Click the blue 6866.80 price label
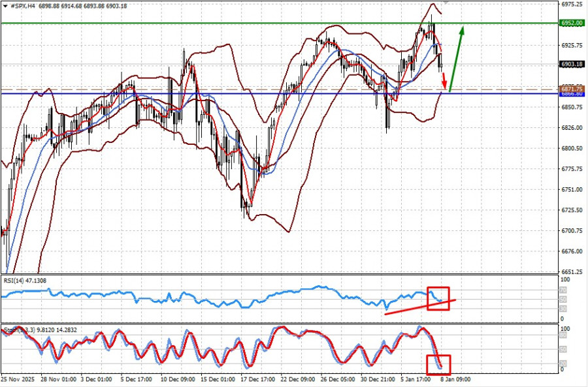The image size is (588, 387). tap(572, 94)
